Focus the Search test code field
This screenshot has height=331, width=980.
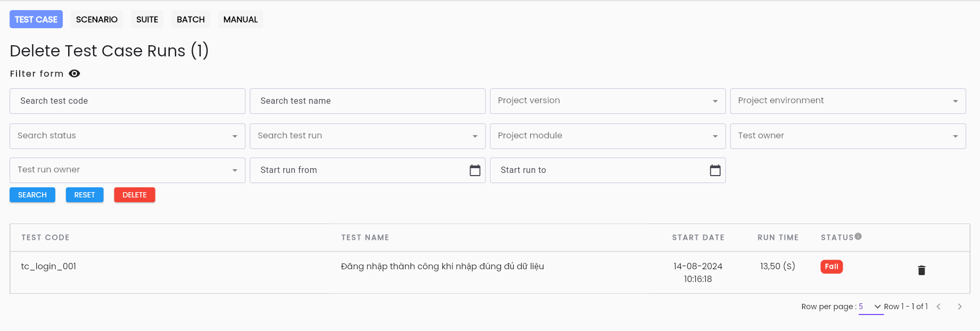(x=128, y=101)
